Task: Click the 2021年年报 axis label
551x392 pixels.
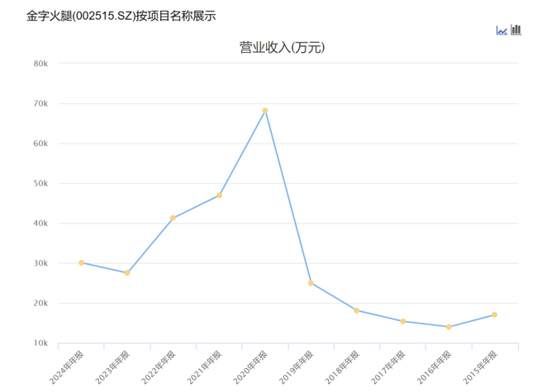Action: (x=204, y=367)
